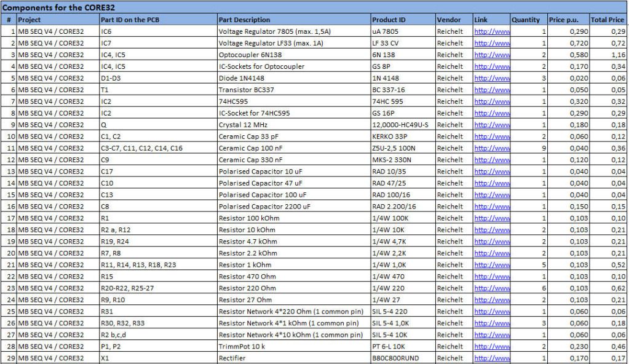
Task: Select the title cell 'Components for the CORE32'
Action: [x=315, y=7]
